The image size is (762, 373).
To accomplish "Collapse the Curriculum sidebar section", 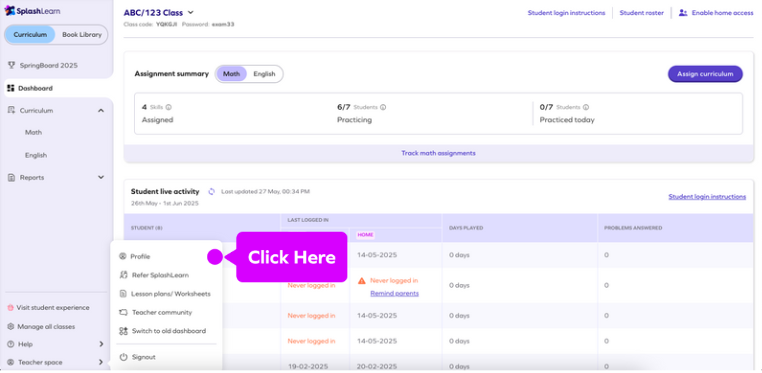I will (x=101, y=111).
